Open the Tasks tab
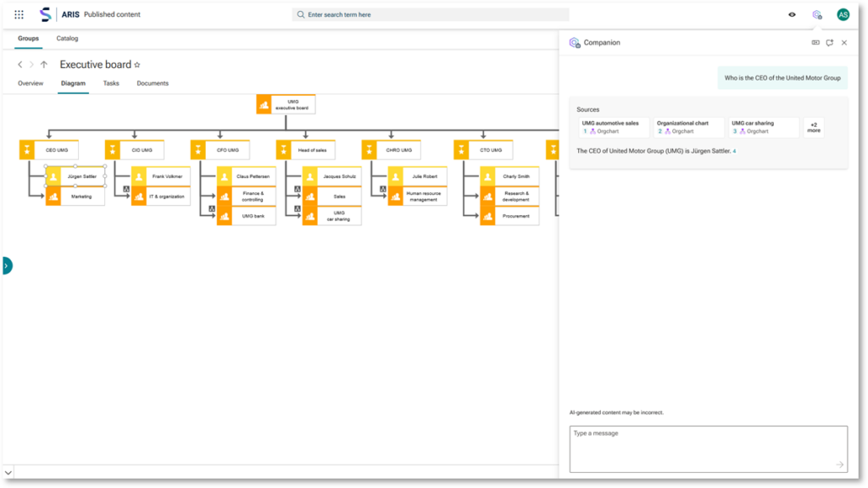 [111, 83]
